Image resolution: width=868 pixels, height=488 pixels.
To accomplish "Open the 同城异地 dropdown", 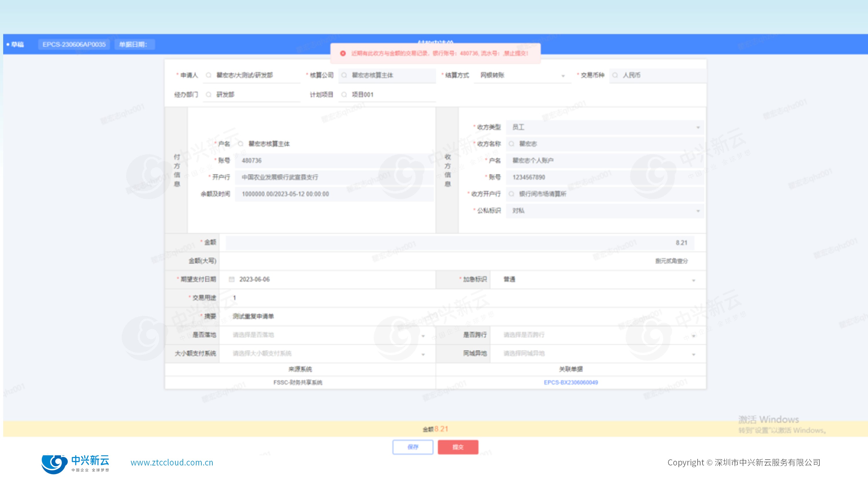I will pyautogui.click(x=598, y=353).
